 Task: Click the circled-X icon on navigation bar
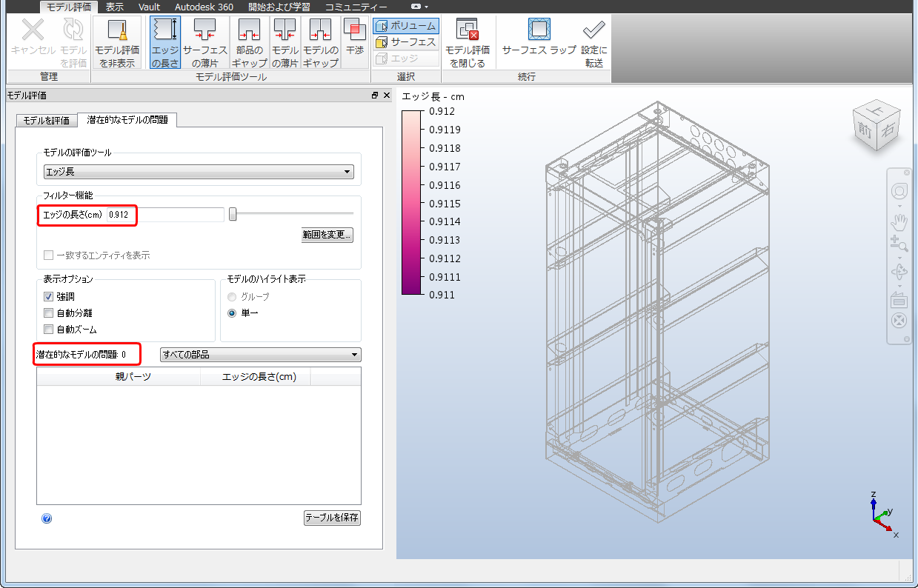(x=899, y=321)
